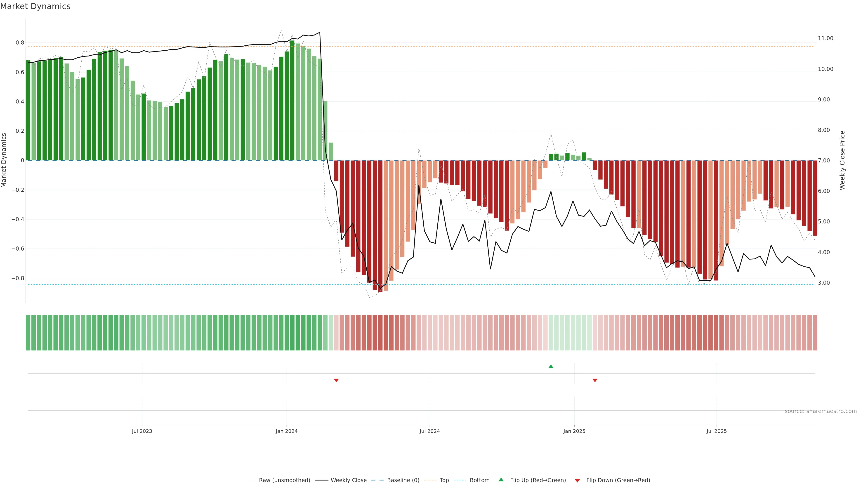Toggle the Weekly Close legend entry

click(348, 480)
